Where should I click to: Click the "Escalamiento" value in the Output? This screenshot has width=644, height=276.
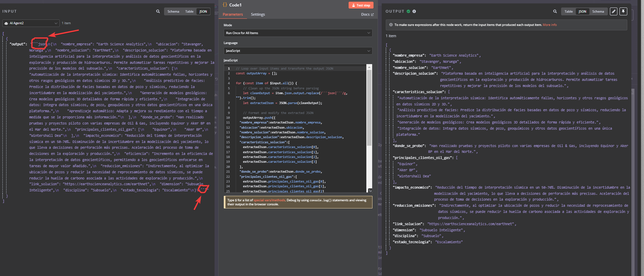(449, 242)
